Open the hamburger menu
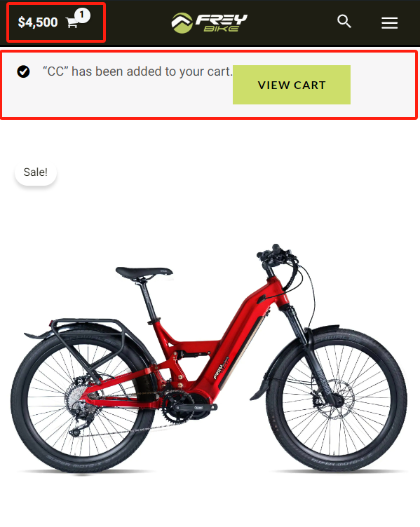This screenshot has height=527, width=420. click(389, 23)
